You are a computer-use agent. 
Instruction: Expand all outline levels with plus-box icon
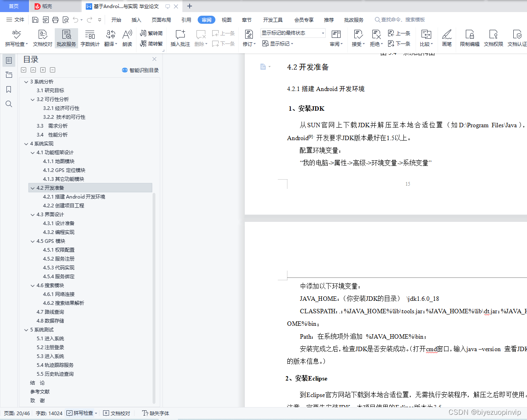(x=43, y=70)
